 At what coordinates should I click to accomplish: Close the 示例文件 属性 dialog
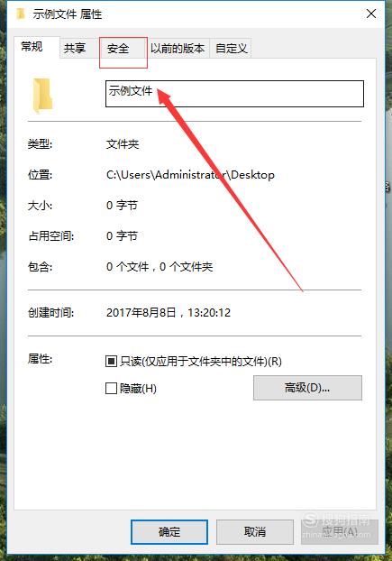[371, 14]
